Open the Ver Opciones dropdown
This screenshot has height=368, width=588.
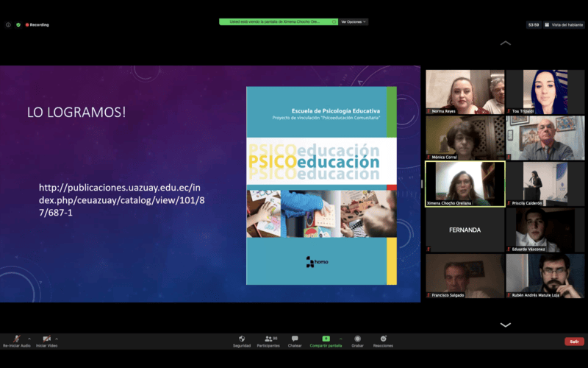pos(354,22)
